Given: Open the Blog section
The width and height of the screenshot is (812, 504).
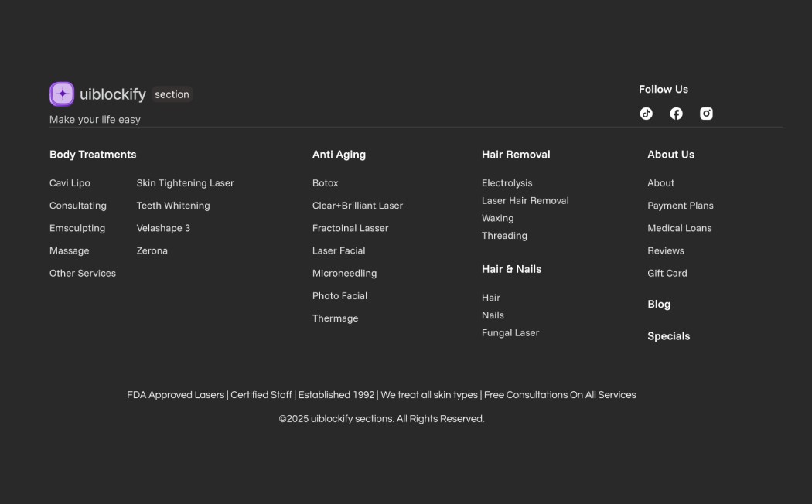Looking at the screenshot, I should pos(659,304).
